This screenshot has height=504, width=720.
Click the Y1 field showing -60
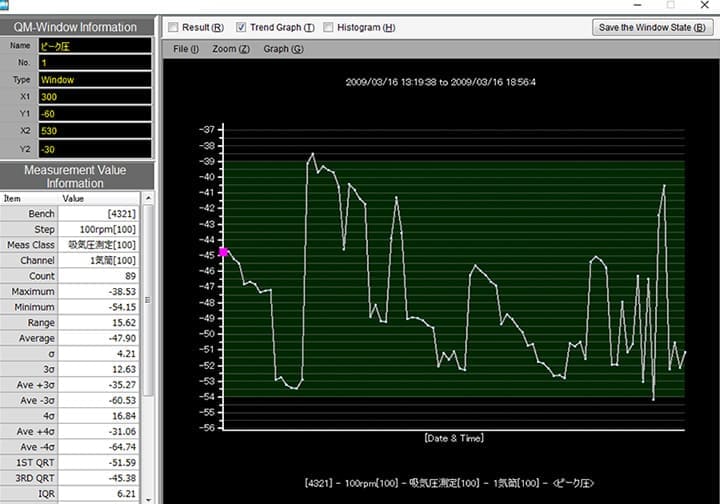click(95, 113)
